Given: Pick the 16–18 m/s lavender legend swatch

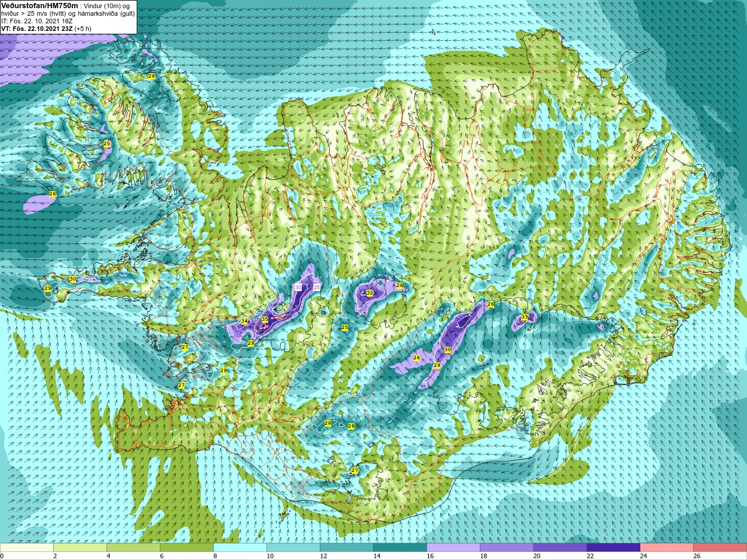Looking at the screenshot, I should (453, 548).
